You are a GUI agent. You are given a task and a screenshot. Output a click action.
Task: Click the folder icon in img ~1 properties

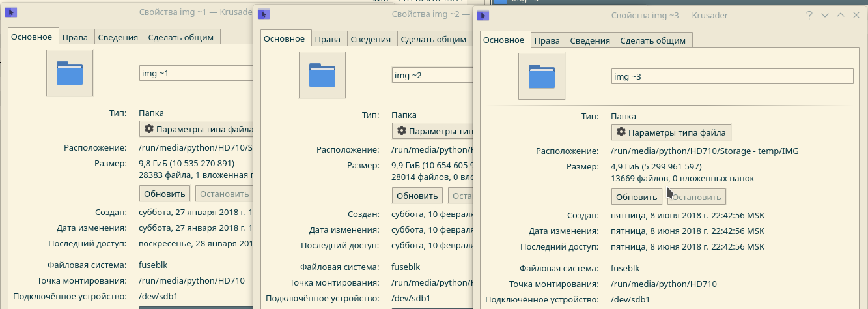[70, 73]
